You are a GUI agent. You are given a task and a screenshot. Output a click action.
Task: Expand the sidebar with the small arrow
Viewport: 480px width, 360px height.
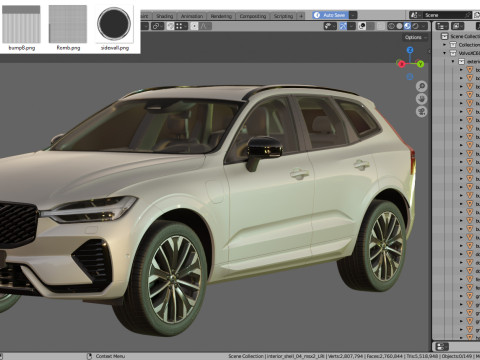(x=429, y=52)
